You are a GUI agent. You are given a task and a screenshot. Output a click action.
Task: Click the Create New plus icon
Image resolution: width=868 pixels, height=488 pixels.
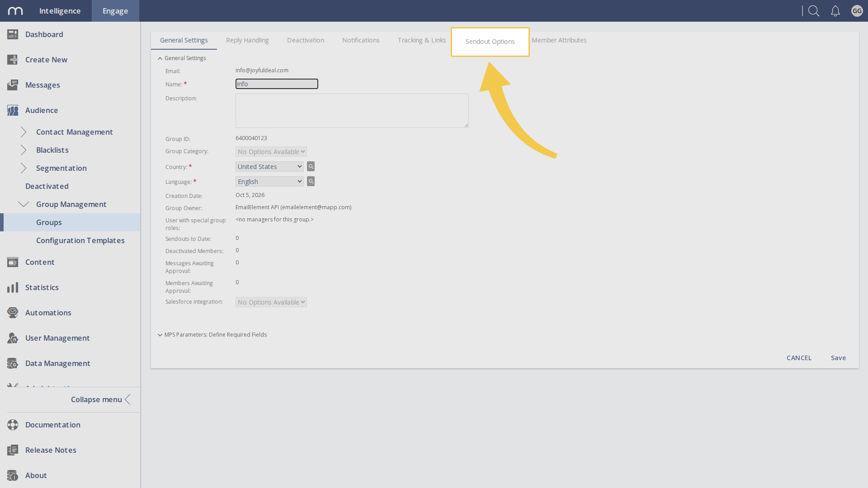(x=13, y=60)
